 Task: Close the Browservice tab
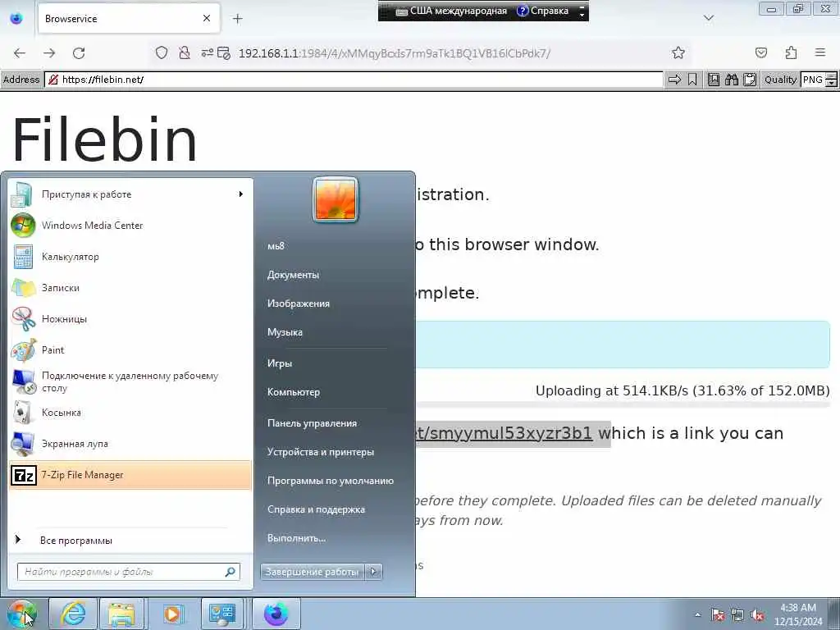pos(207,18)
